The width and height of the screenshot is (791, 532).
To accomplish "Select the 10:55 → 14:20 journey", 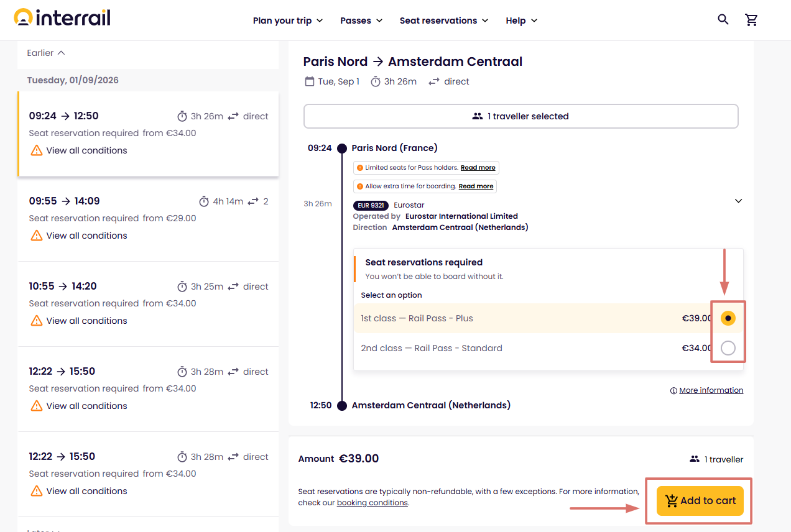I will [149, 304].
